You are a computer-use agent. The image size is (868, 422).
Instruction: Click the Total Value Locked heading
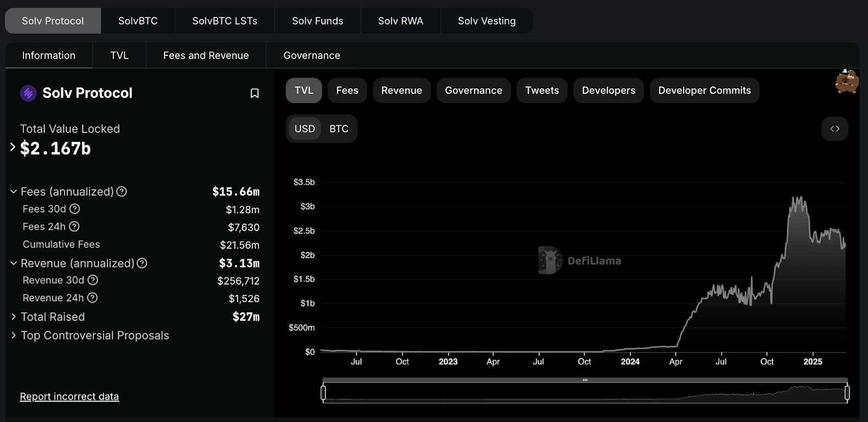[70, 129]
